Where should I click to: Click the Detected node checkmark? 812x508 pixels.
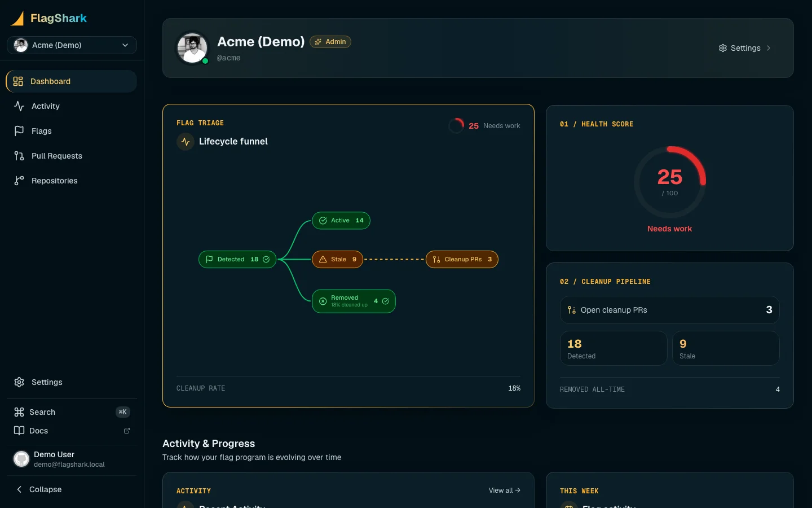(x=266, y=259)
